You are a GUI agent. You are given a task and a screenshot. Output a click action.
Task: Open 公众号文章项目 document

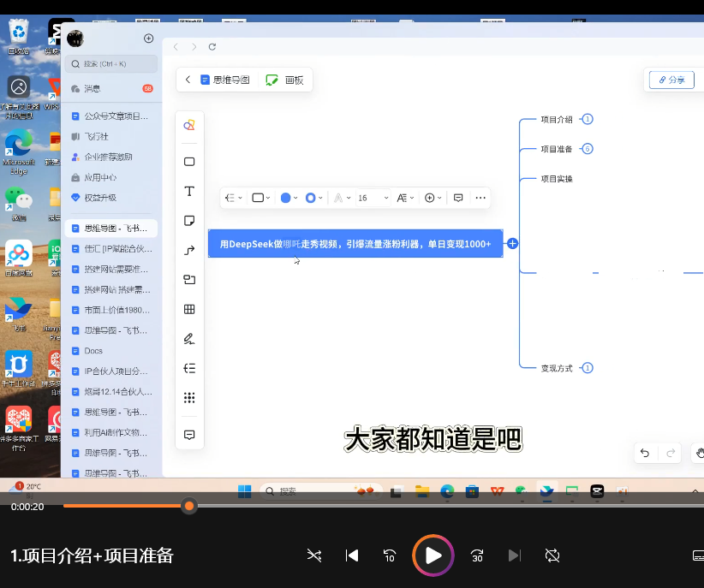(x=111, y=116)
